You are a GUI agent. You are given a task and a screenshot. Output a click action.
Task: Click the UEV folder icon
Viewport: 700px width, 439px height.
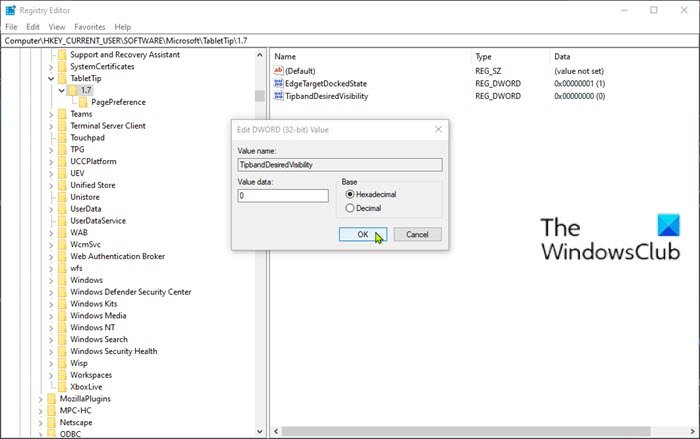pos(62,173)
